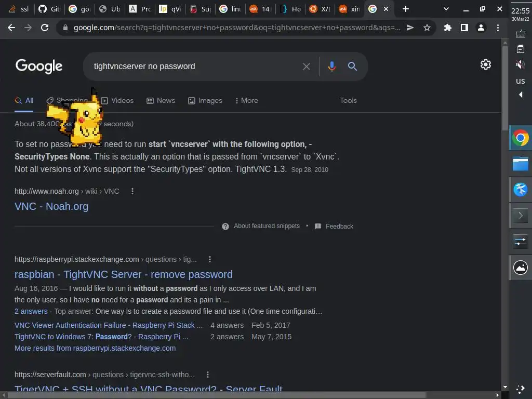The width and height of the screenshot is (532, 399).
Task: Toggle the muted volume panel icon
Action: point(520,64)
